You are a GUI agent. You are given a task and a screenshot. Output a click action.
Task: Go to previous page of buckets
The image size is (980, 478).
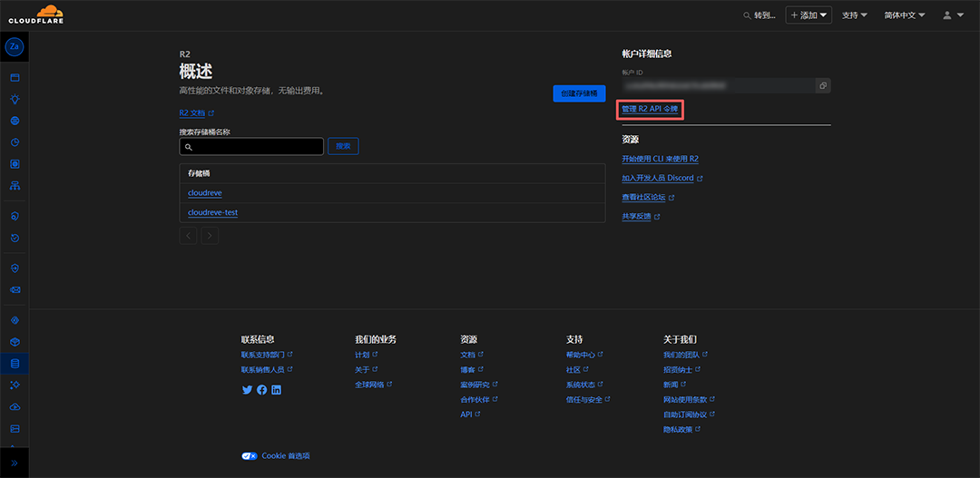click(188, 236)
